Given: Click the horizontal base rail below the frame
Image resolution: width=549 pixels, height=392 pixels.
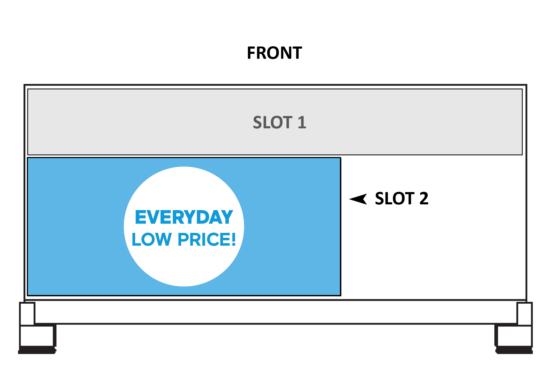Looking at the screenshot, I should pyautogui.click(x=274, y=312).
